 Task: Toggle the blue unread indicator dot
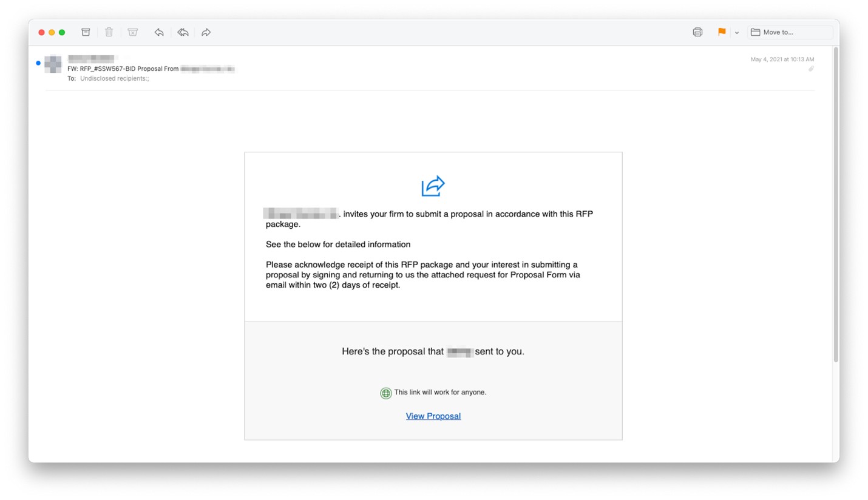[x=38, y=63]
